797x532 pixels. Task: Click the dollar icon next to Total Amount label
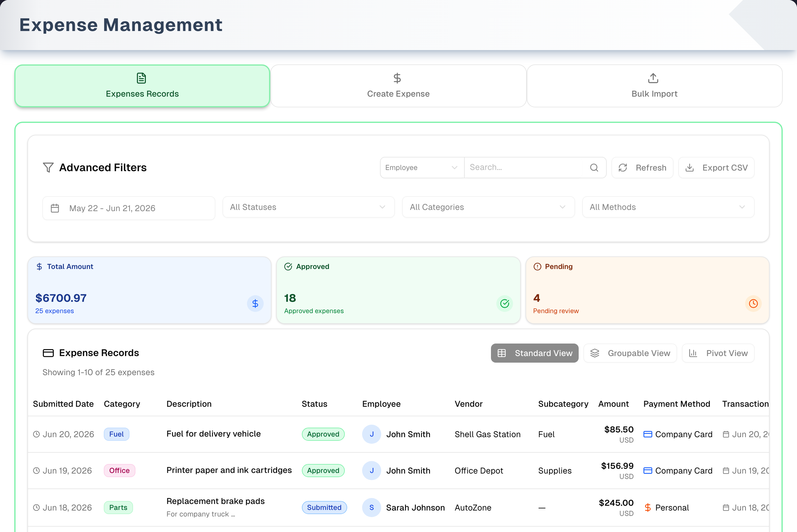point(39,267)
